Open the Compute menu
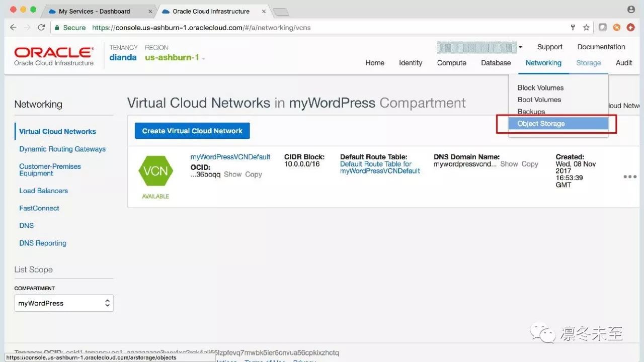 [x=452, y=63]
